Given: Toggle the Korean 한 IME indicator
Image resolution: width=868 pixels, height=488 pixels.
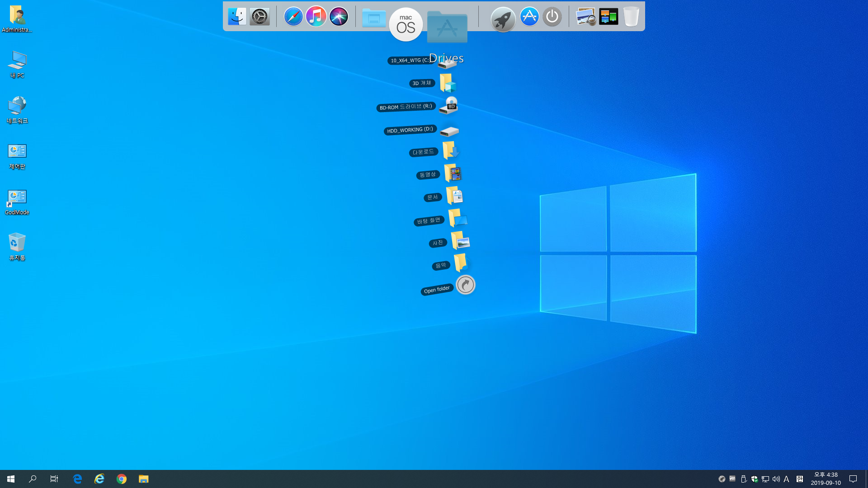Looking at the screenshot, I should 800,479.
